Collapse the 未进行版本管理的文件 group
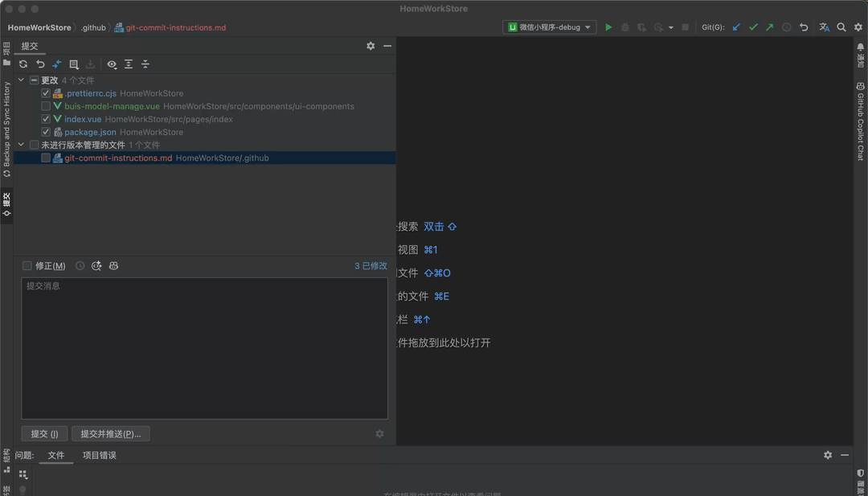Image resolution: width=868 pixels, height=496 pixels. [x=19, y=145]
